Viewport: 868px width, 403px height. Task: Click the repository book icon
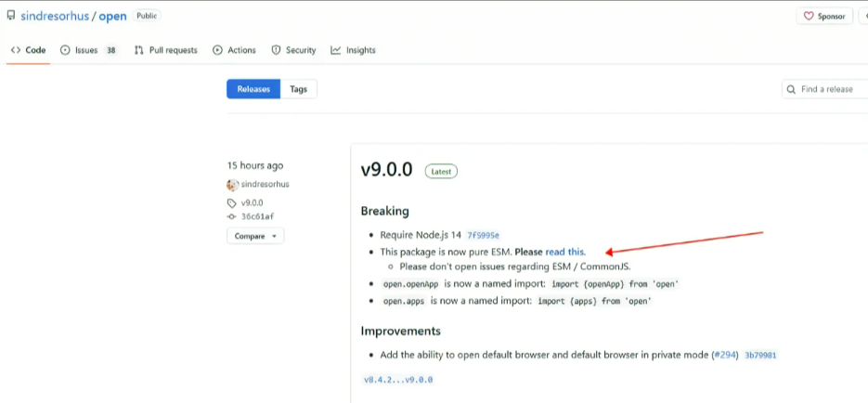click(x=10, y=16)
